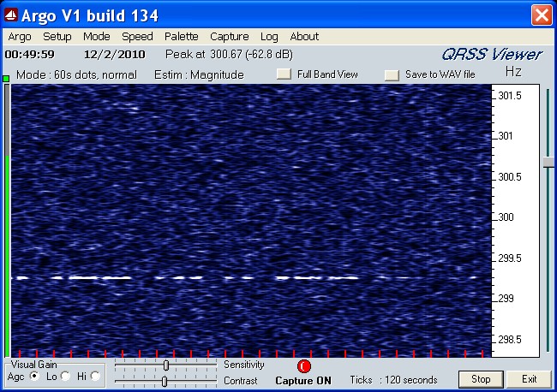This screenshot has width=557, height=392.
Task: Click the Argo sailboat title bar icon
Action: click(12, 15)
